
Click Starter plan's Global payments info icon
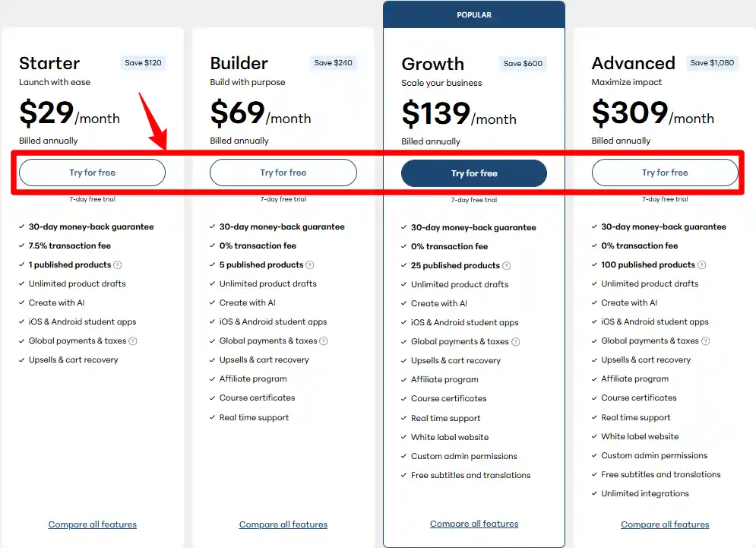[x=133, y=341]
